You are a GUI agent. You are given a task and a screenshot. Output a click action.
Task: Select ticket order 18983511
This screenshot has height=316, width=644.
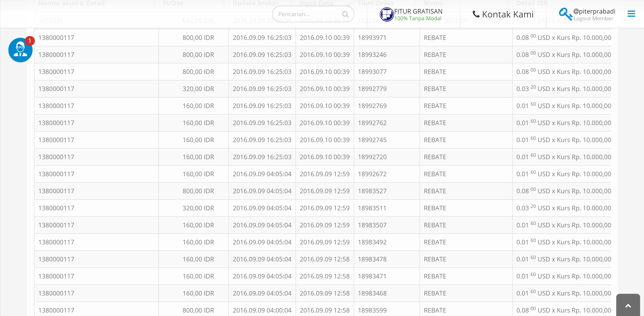(372, 208)
